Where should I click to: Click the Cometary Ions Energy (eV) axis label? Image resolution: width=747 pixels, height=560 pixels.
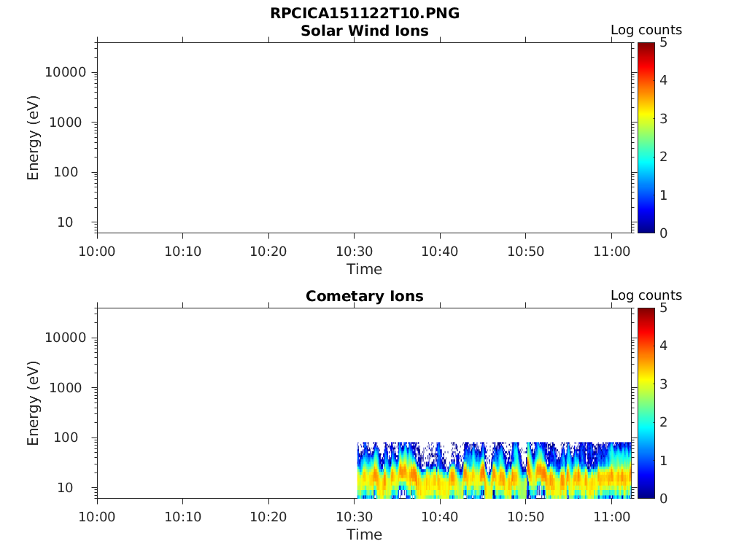(x=33, y=403)
